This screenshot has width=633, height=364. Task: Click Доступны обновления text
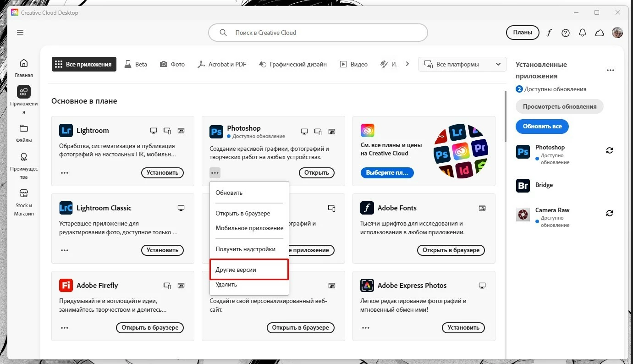coord(555,89)
